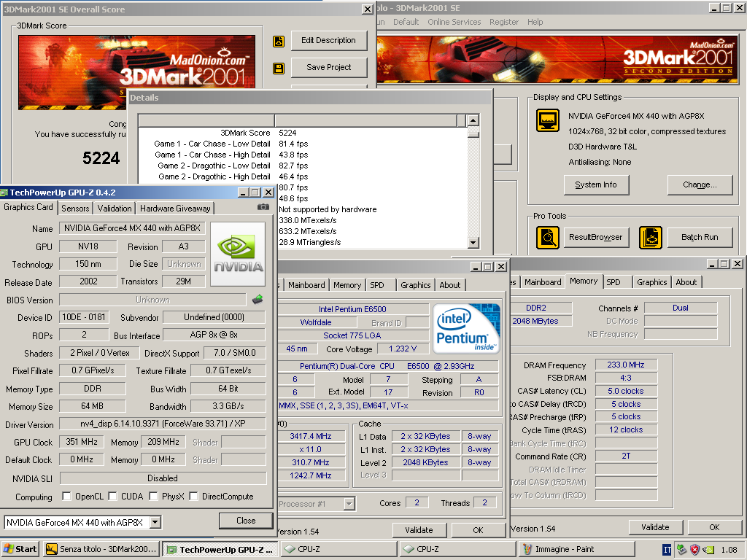Click the Immagine - Paint taskbar button
This screenshot has height=560, width=747.
576,549
